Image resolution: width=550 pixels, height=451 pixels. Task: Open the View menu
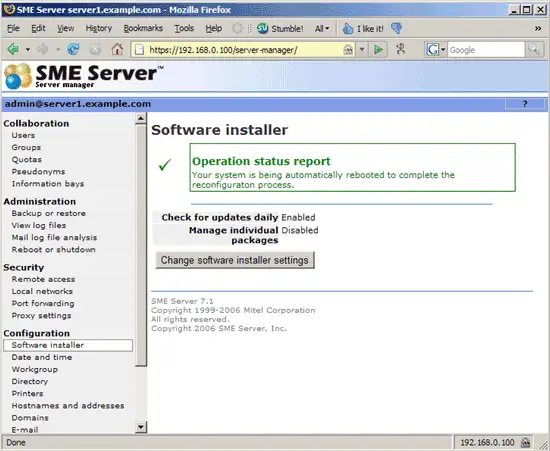tap(66, 28)
